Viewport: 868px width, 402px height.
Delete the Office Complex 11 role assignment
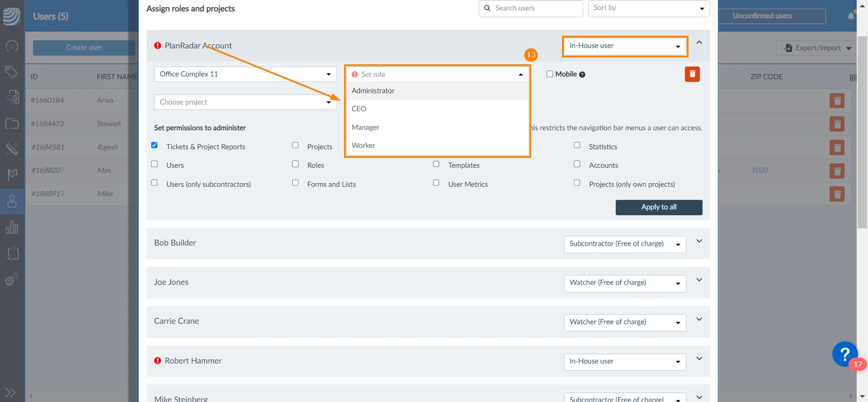692,74
